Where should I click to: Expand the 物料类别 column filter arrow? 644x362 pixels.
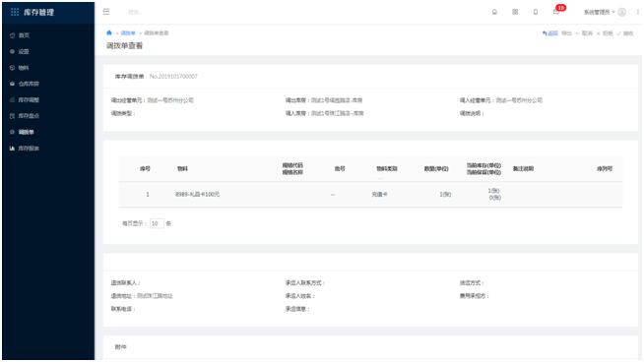coord(380,178)
